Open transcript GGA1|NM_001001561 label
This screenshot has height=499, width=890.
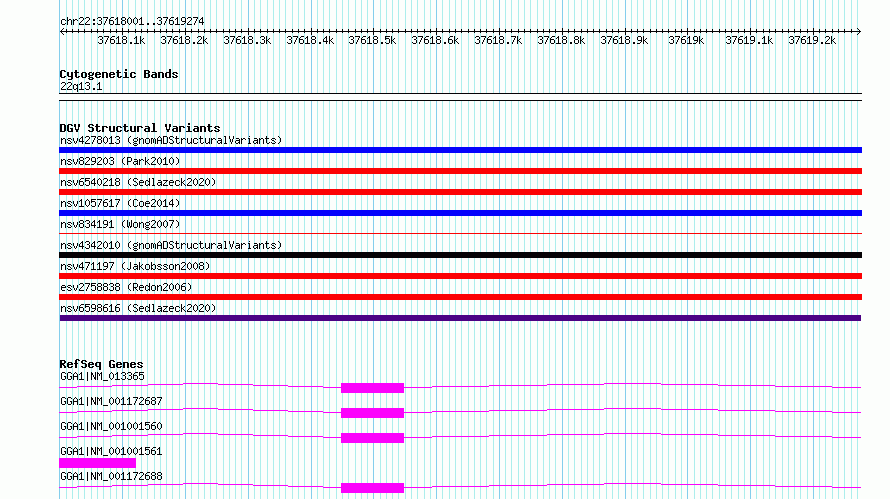111,451
